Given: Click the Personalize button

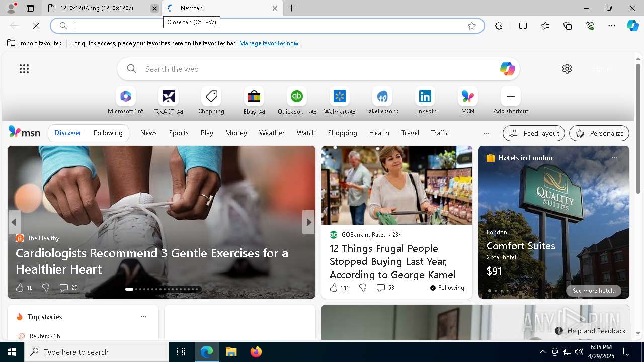Looking at the screenshot, I should click(x=599, y=133).
